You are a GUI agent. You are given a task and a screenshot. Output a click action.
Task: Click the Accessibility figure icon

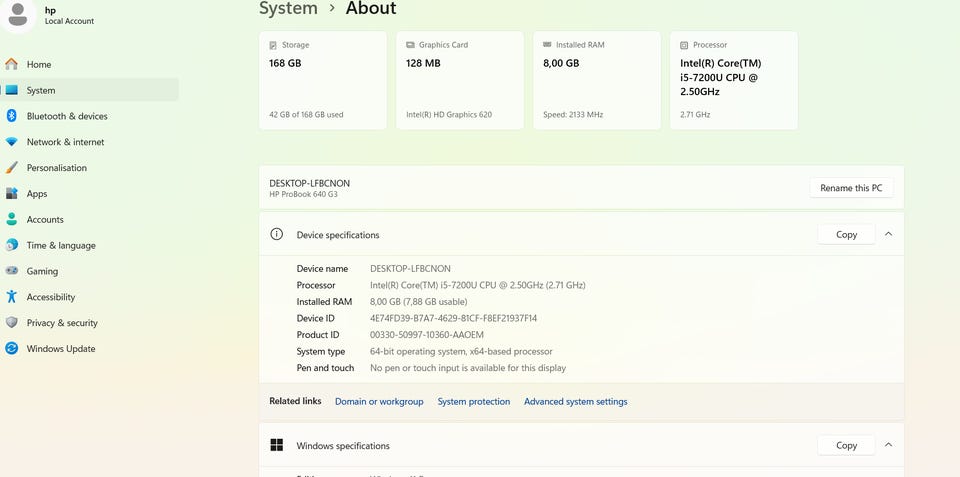coord(12,297)
